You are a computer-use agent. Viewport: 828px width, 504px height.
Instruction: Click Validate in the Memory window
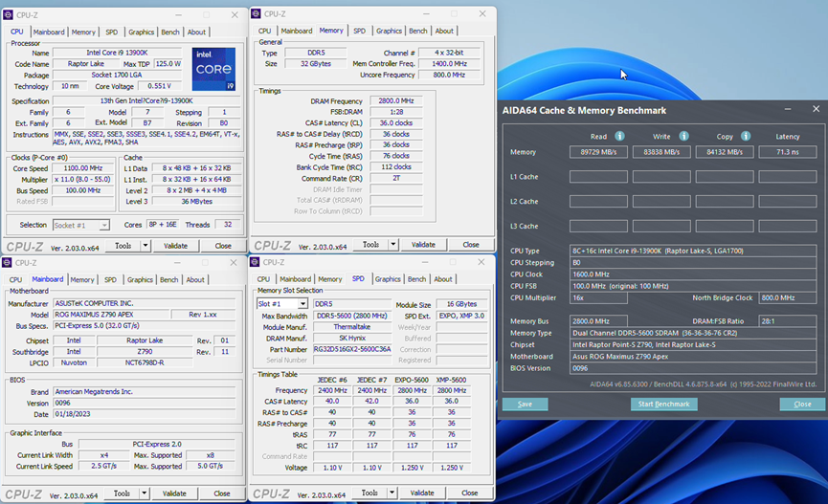(x=423, y=244)
